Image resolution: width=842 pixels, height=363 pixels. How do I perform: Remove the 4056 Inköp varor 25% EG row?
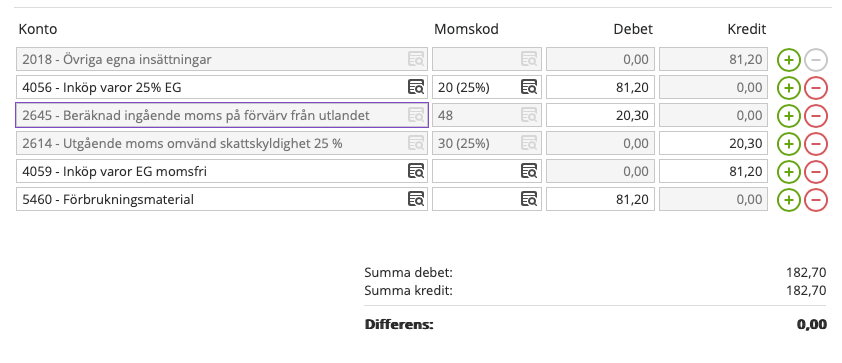click(816, 88)
